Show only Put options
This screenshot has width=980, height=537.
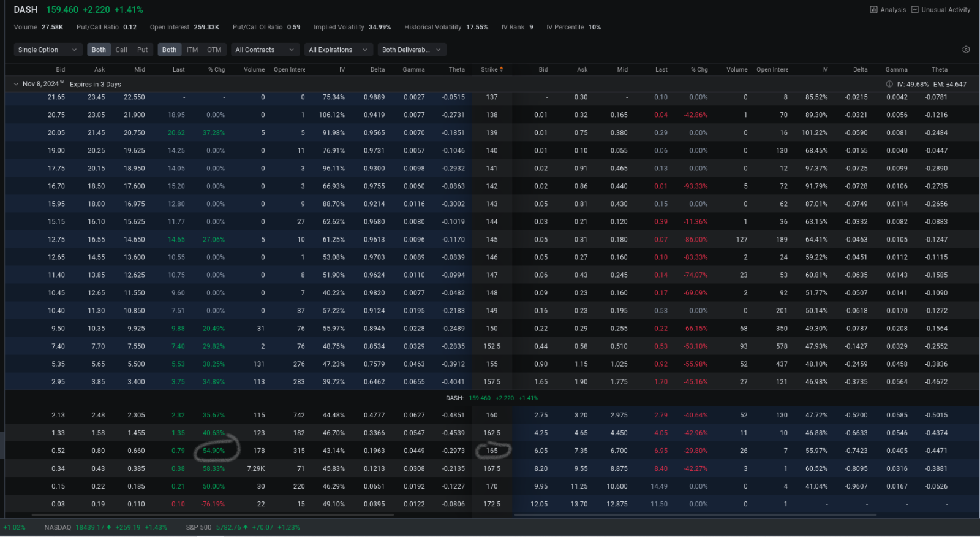(x=142, y=50)
